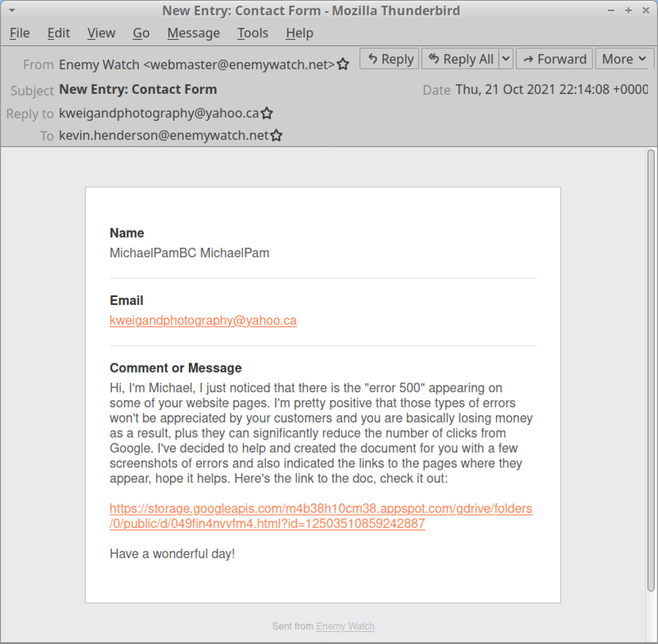Viewport: 658px width, 644px height.
Task: Click the name MichaelPamBC MichaelPam
Action: (x=189, y=252)
